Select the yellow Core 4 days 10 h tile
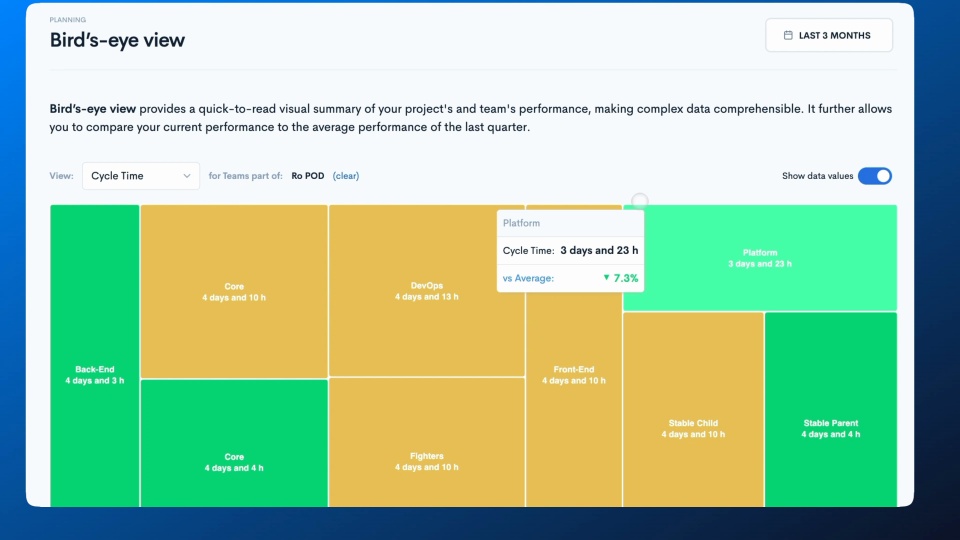Image resolution: width=960 pixels, height=540 pixels. pyautogui.click(x=234, y=291)
